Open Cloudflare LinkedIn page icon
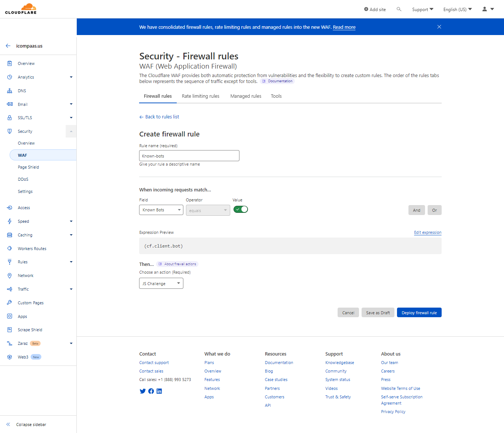This screenshot has width=504, height=433. tap(159, 391)
